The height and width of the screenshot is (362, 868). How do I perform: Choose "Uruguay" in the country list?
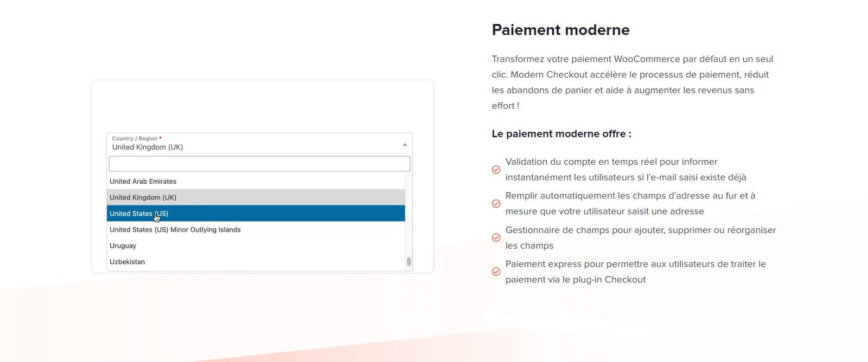(123, 246)
